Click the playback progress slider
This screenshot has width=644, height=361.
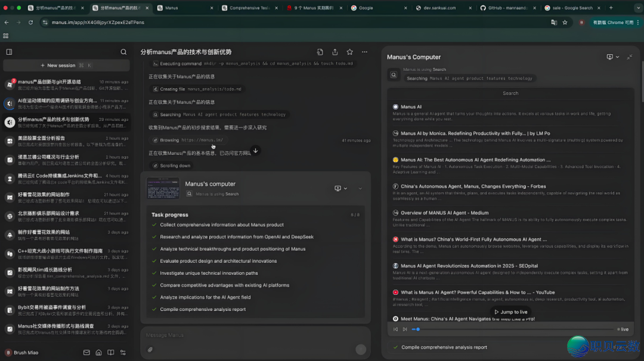[512, 329]
